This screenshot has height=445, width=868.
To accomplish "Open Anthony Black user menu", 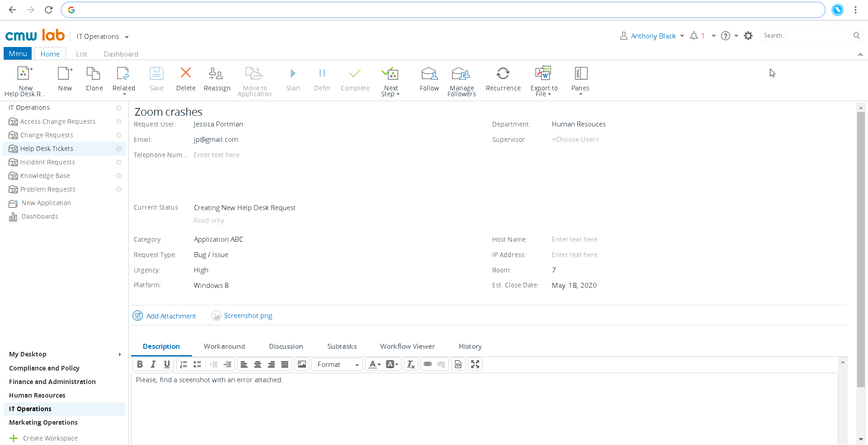I will pos(652,36).
